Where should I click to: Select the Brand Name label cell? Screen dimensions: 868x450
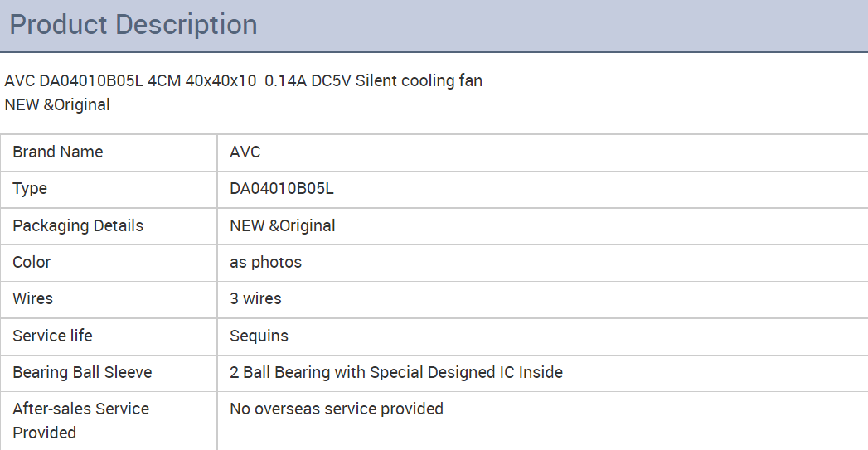(109, 152)
